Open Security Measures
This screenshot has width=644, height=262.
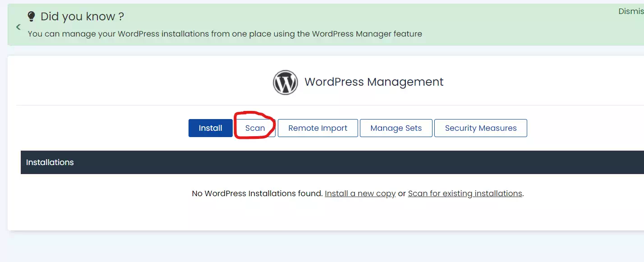point(481,128)
